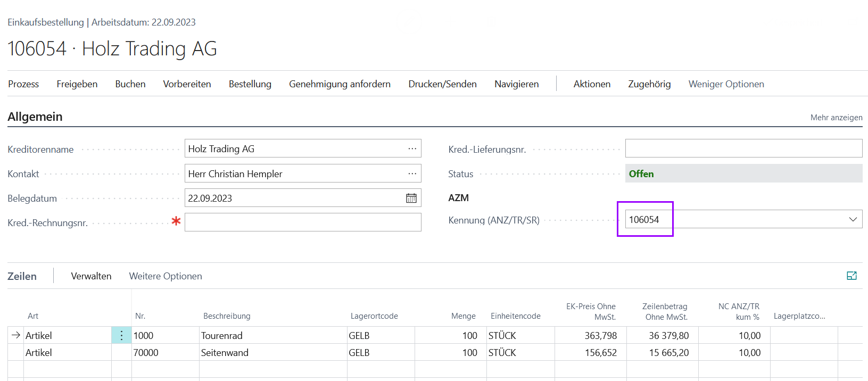Select line amount 36 379,80
868x381 pixels.
tap(663, 335)
